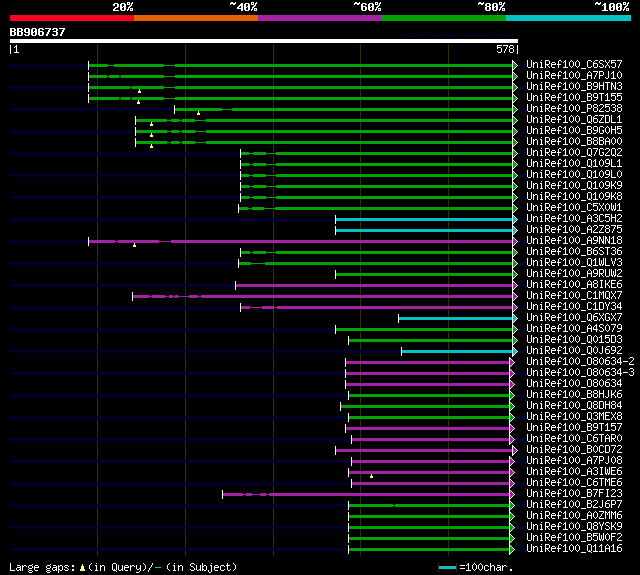
Task: Click the cyan 100char scale bar
Action: coord(447,567)
